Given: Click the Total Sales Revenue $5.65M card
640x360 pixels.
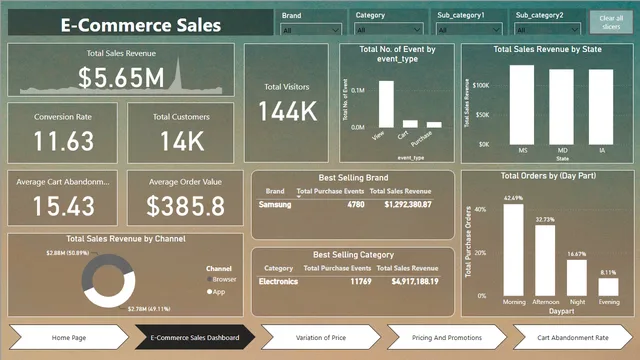Looking at the screenshot, I should click(x=121, y=70).
